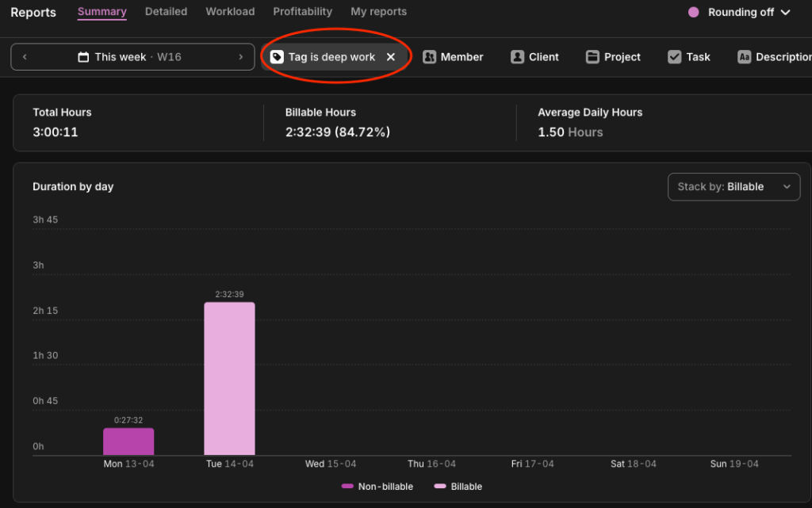Click the Member filter icon
812x508 pixels.
430,57
